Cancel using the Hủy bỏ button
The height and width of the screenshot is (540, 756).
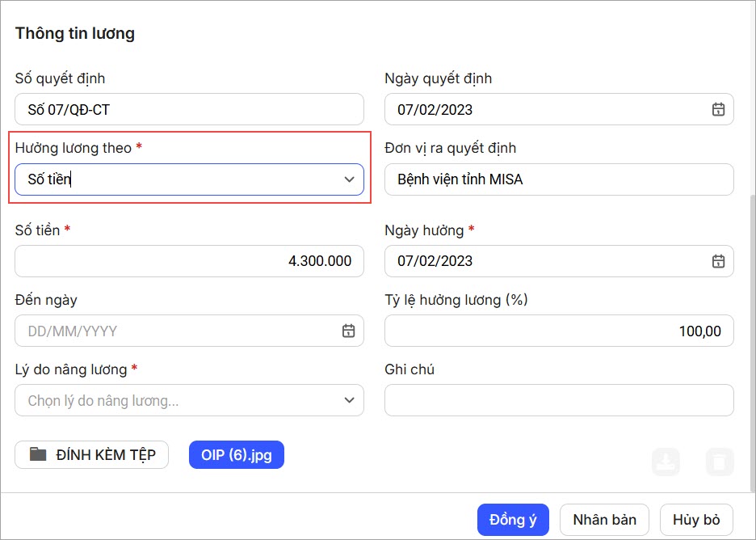point(695,520)
